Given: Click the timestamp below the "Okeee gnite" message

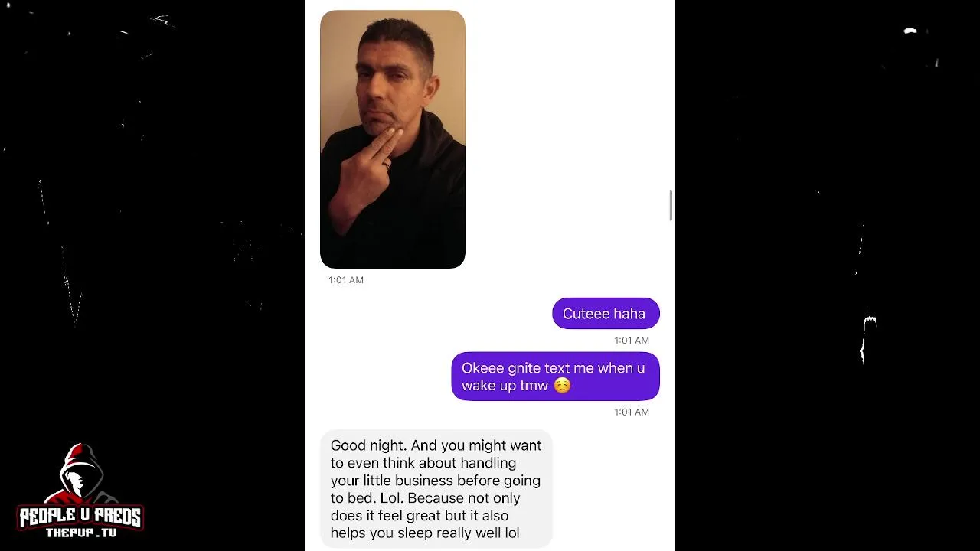Looking at the screenshot, I should click(x=632, y=412).
